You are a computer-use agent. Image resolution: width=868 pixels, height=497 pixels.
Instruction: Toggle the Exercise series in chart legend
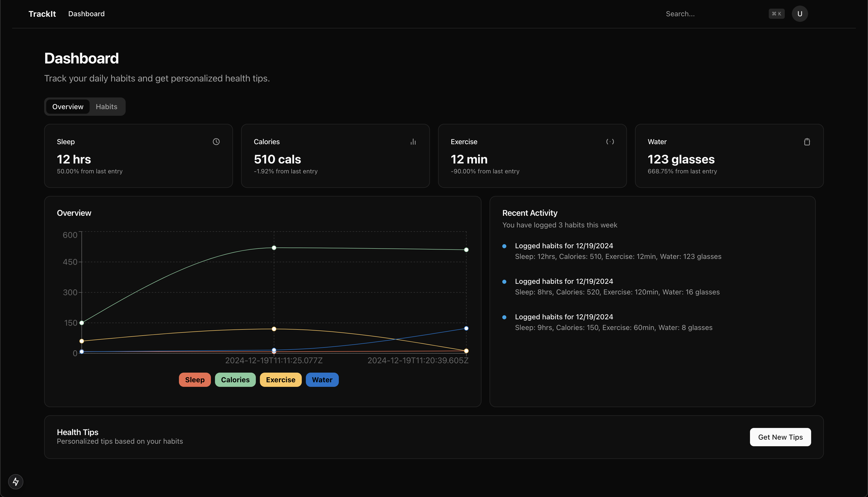tap(280, 379)
